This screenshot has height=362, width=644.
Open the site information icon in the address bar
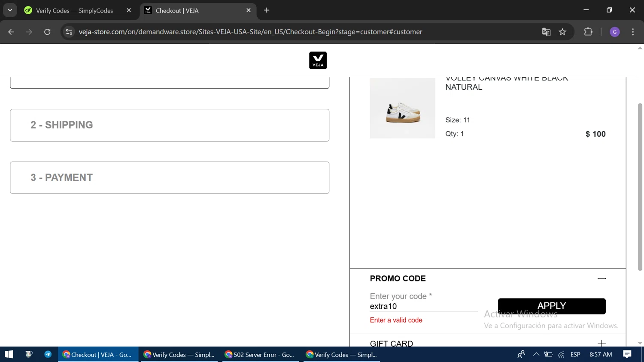click(69, 32)
